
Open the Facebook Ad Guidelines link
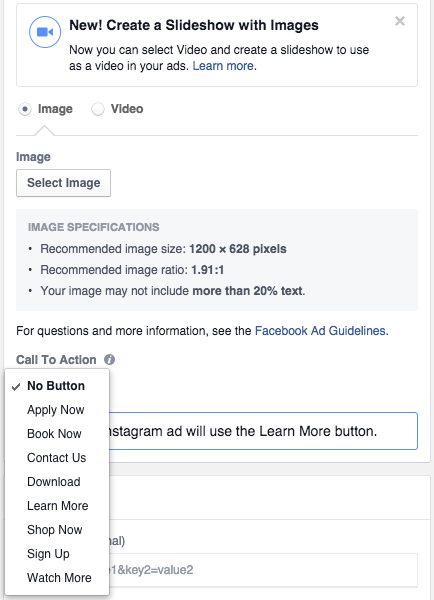coord(320,331)
